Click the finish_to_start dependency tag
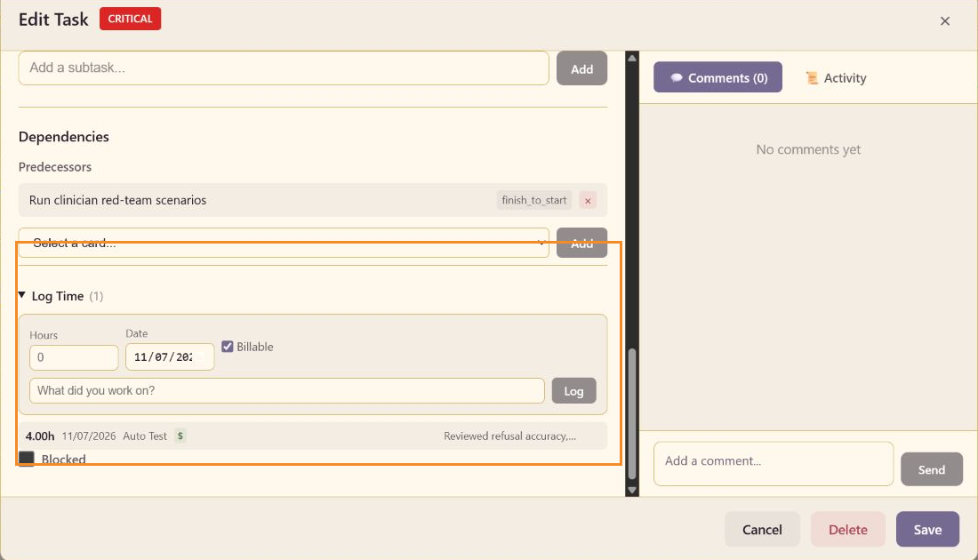Screen dimensions: 978x560 tap(534, 200)
